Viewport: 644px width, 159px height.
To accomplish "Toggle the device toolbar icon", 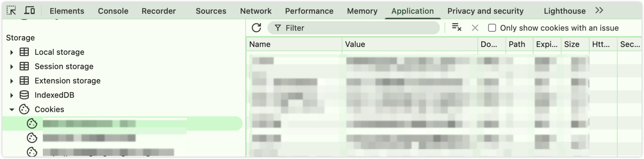I will 29,11.
